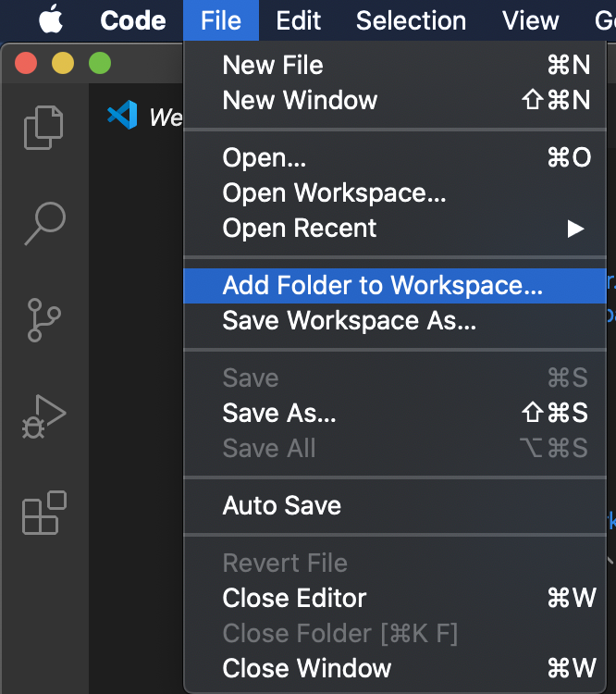Toggle Auto Save option
The height and width of the screenshot is (694, 616).
click(395, 505)
